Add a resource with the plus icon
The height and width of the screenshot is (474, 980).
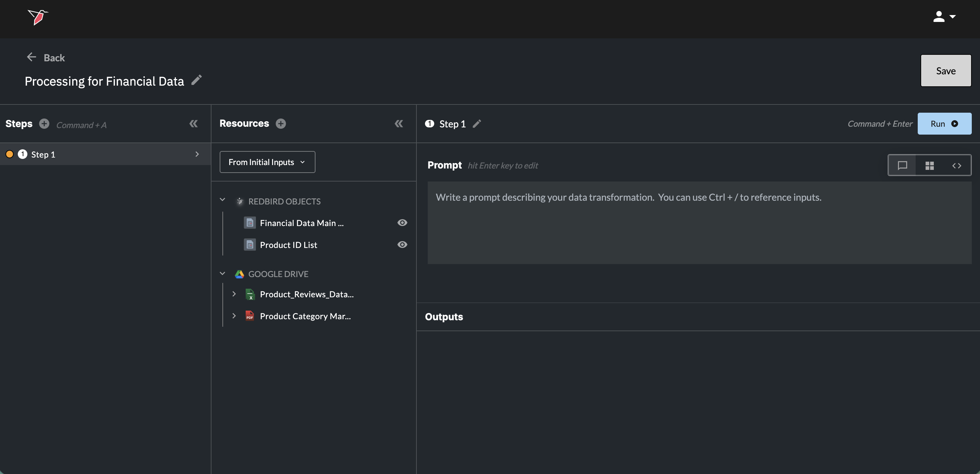click(x=281, y=124)
